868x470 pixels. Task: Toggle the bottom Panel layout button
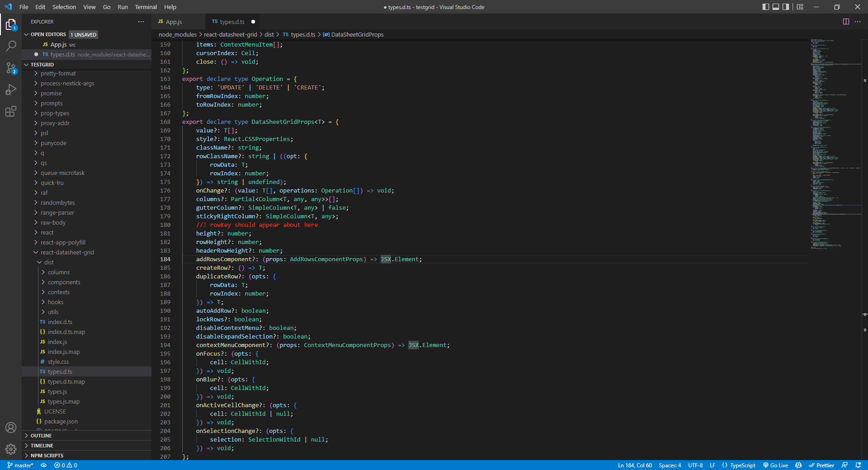pyautogui.click(x=776, y=7)
